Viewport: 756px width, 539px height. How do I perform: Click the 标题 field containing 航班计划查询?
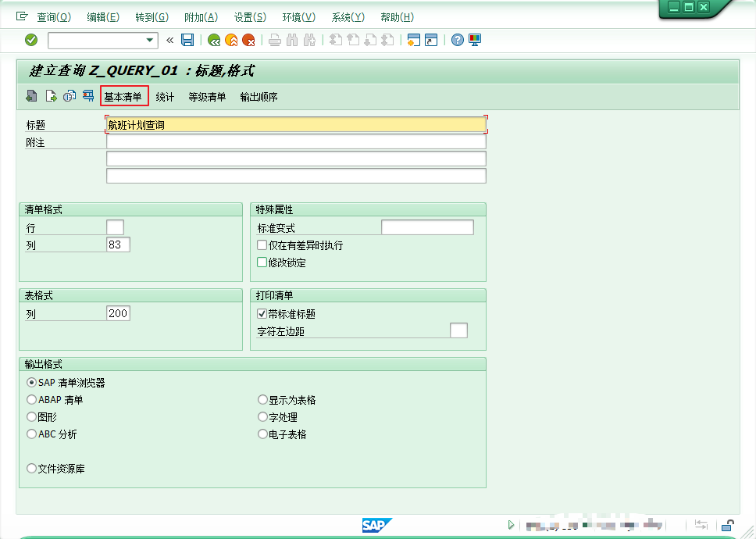[296, 125]
